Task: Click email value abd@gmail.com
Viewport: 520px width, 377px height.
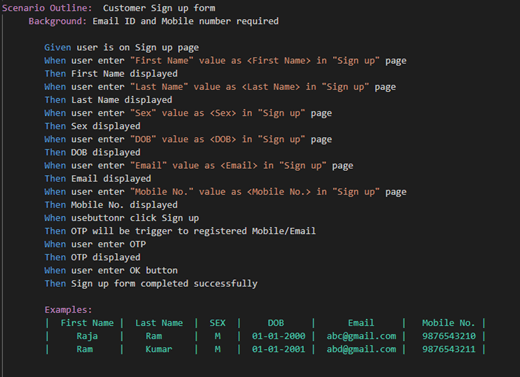Action: pos(361,349)
